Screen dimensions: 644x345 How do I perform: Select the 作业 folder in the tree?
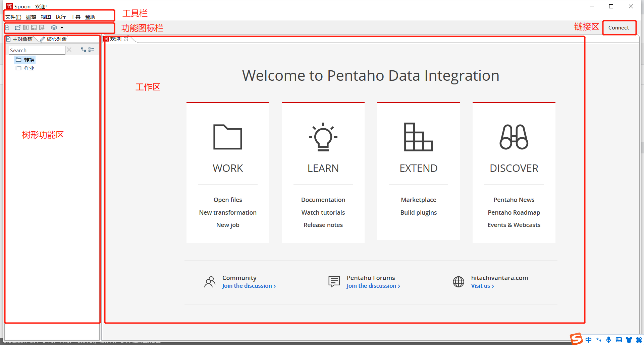25,68
